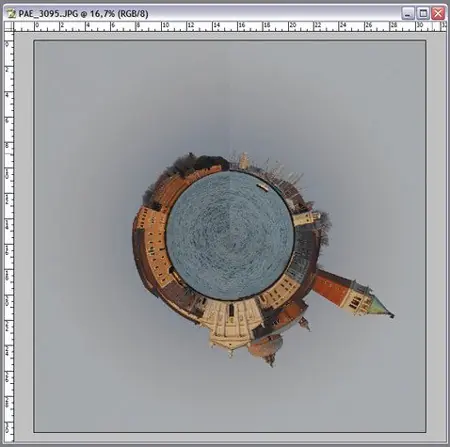
Task: Click the 20 mark on horizontal ruler
Action: 292,25
